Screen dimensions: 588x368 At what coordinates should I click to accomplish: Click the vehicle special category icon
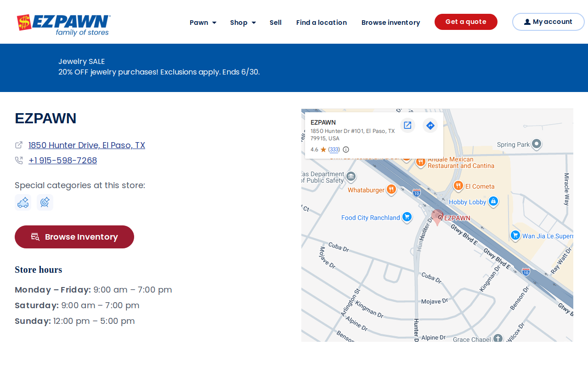[x=23, y=202]
